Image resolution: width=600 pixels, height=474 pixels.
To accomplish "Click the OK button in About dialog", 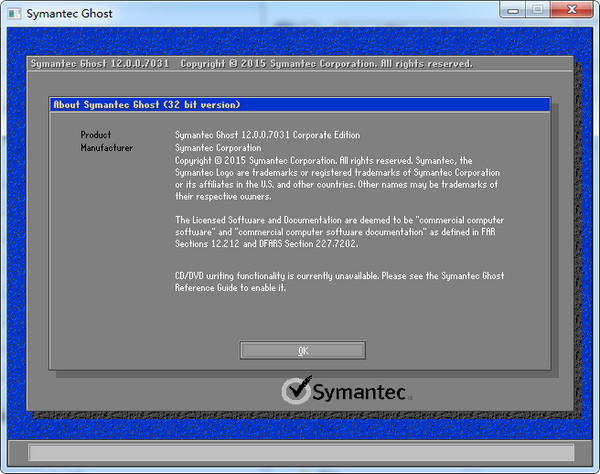I will pyautogui.click(x=302, y=350).
